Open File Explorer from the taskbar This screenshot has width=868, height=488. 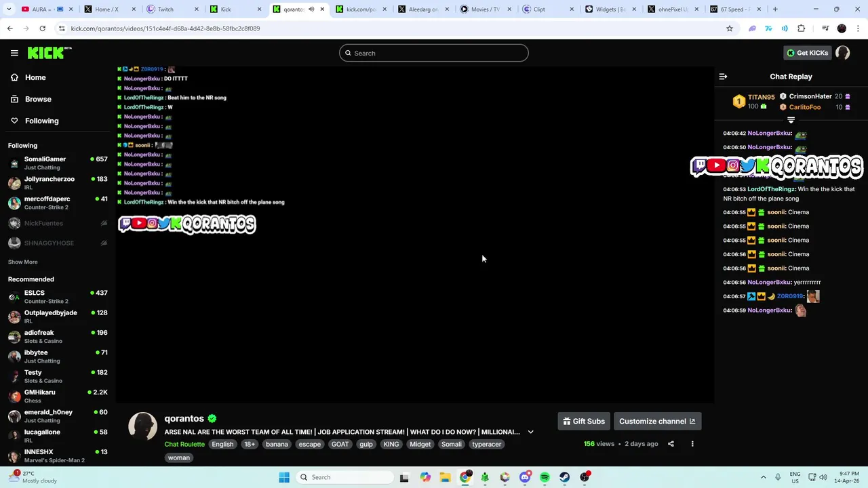click(x=445, y=477)
